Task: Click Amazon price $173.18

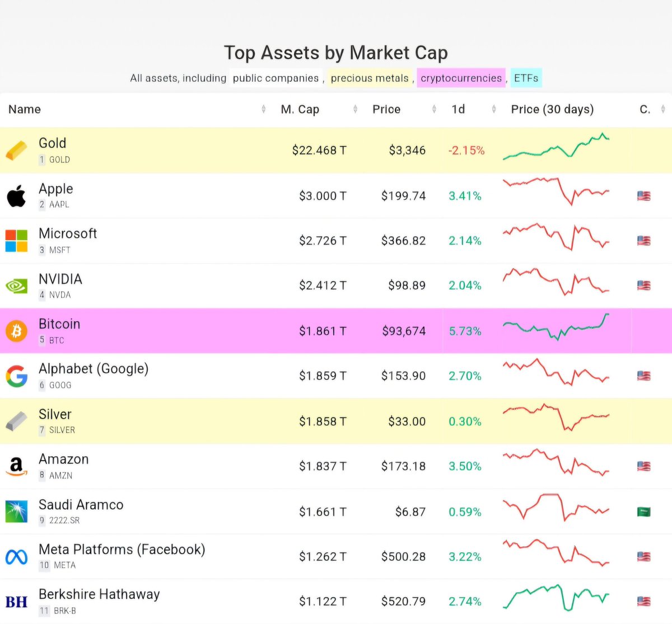Action: click(x=403, y=466)
